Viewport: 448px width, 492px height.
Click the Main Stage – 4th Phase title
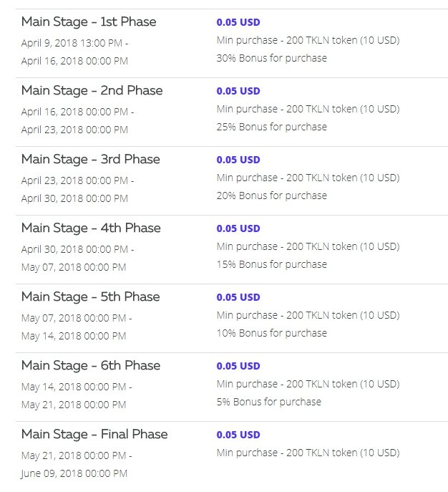tap(91, 228)
